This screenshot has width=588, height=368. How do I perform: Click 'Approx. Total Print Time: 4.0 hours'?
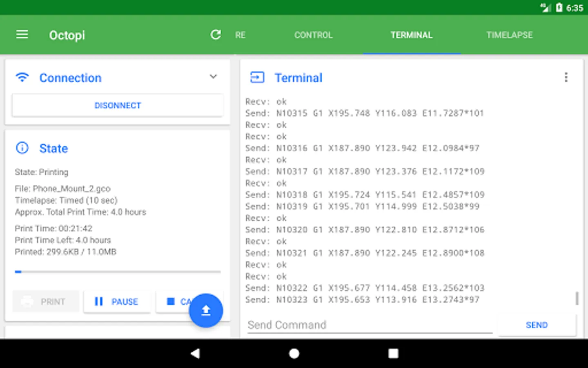click(80, 212)
